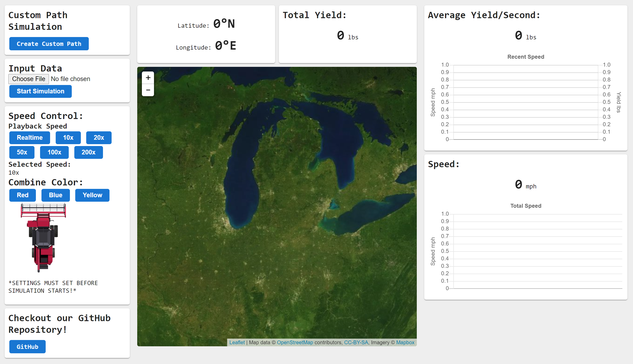
Task: Select 10x playback speed
Action: coord(68,138)
